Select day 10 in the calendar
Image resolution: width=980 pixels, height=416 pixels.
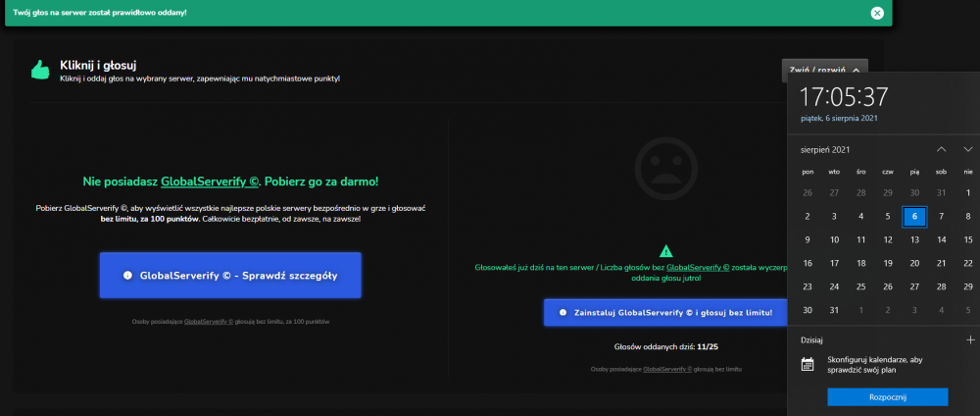(x=834, y=239)
